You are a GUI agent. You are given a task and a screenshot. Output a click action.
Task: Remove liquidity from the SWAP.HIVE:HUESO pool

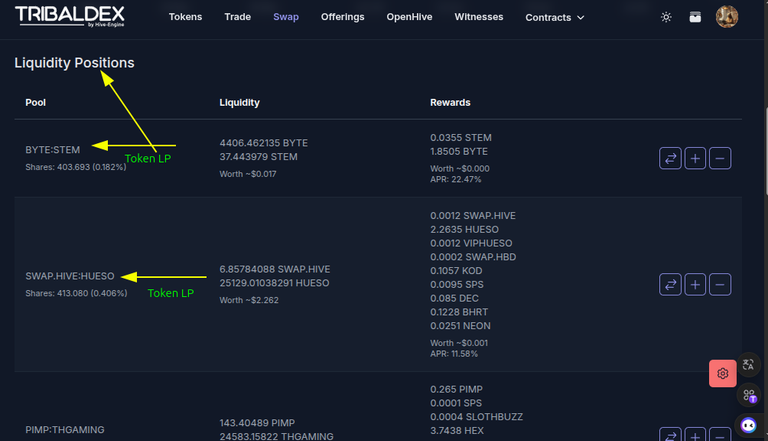click(x=720, y=285)
